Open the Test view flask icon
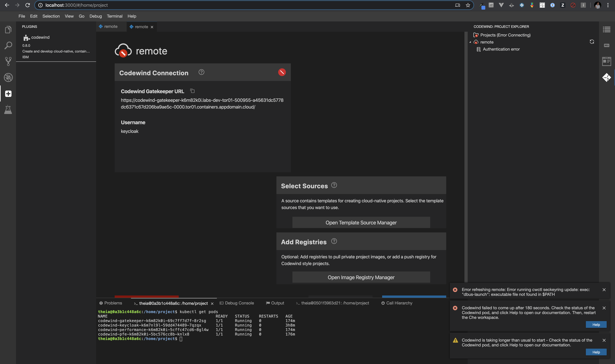 (8, 110)
